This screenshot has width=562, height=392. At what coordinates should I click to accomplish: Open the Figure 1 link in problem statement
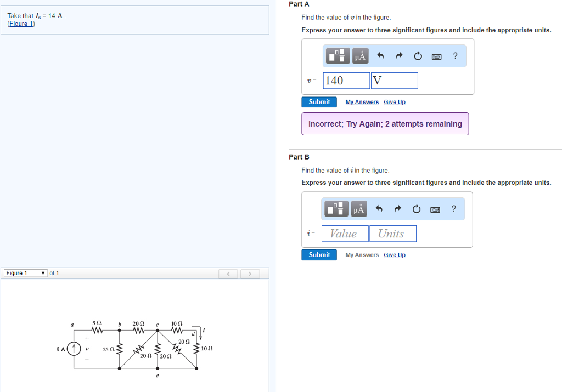(x=21, y=24)
